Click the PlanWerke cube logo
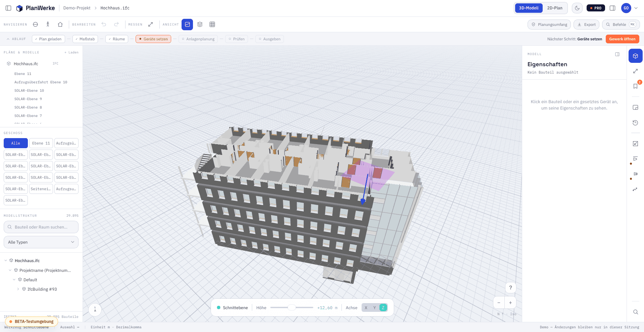 pyautogui.click(x=19, y=8)
